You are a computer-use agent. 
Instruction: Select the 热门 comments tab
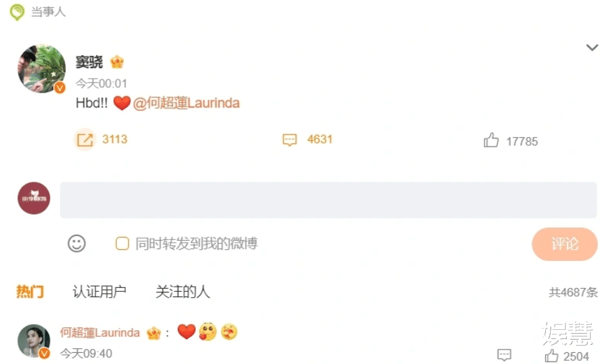pos(30,292)
